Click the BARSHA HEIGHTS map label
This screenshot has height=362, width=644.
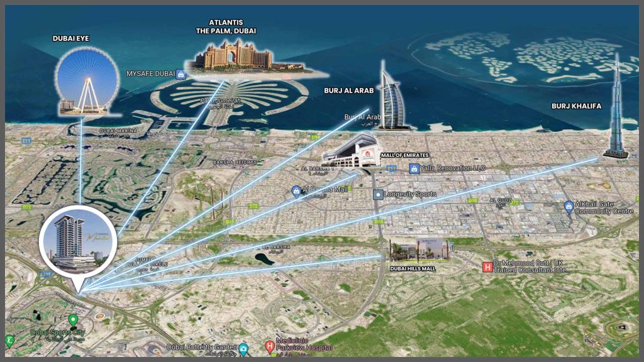235,163
